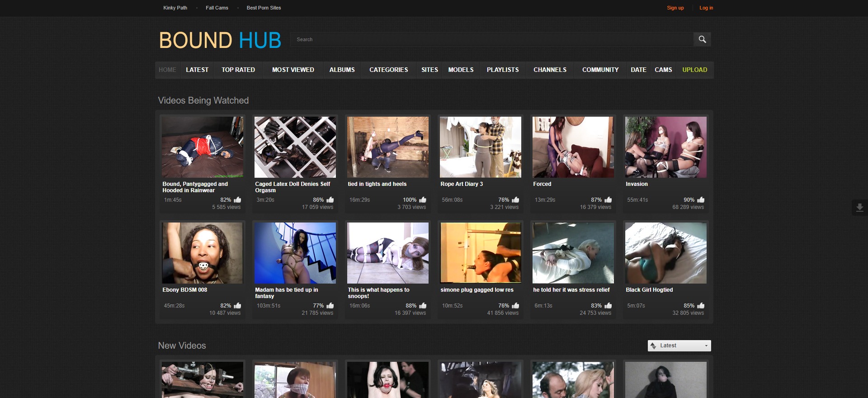Screen dimensions: 868x398
Task: Open the HOME menu item
Action: tap(167, 70)
